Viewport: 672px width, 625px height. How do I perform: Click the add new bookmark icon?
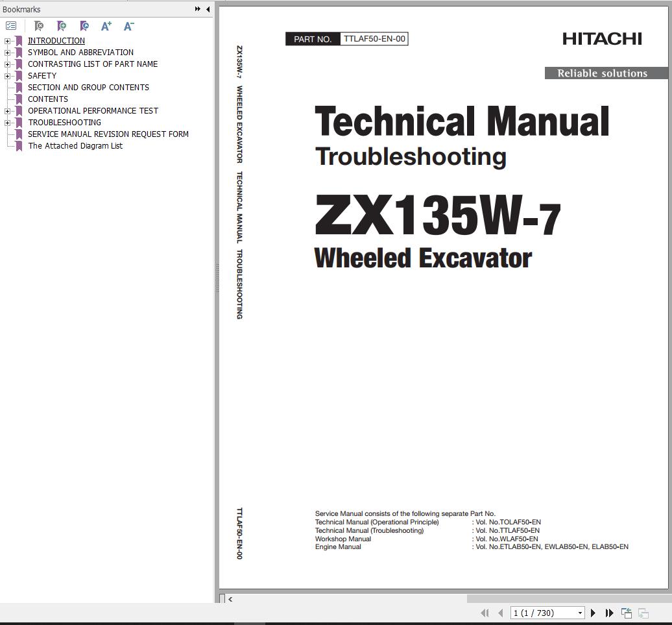click(62, 26)
